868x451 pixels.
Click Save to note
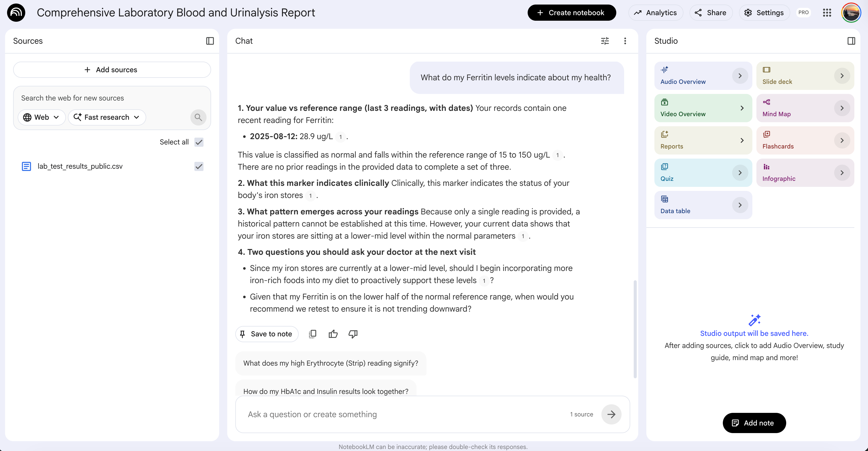267,334
